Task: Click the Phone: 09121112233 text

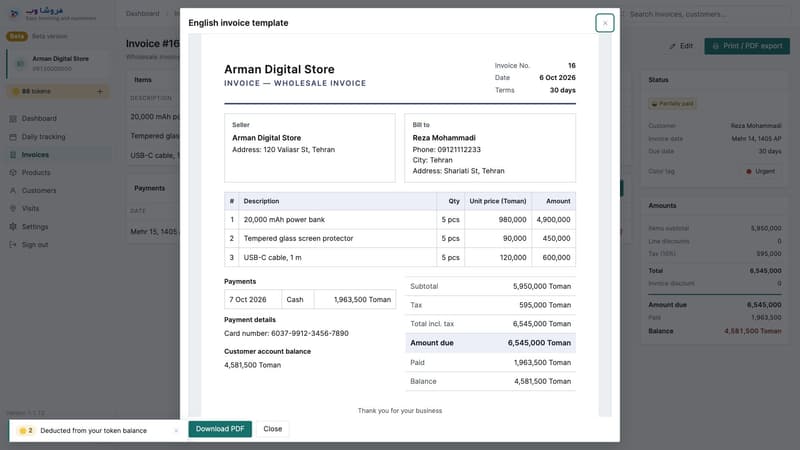Action: [x=446, y=149]
